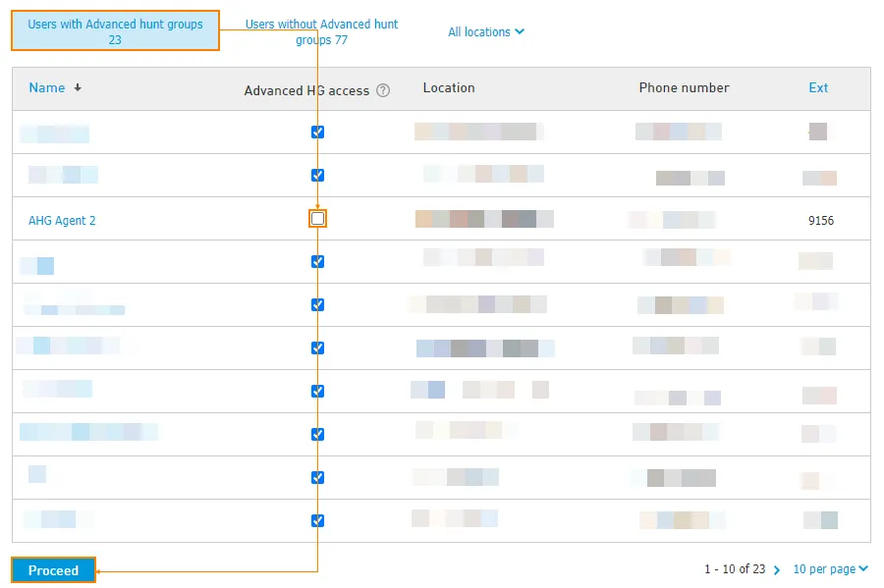The width and height of the screenshot is (884, 588).
Task: Sort the table by Ext column
Action: pos(818,88)
